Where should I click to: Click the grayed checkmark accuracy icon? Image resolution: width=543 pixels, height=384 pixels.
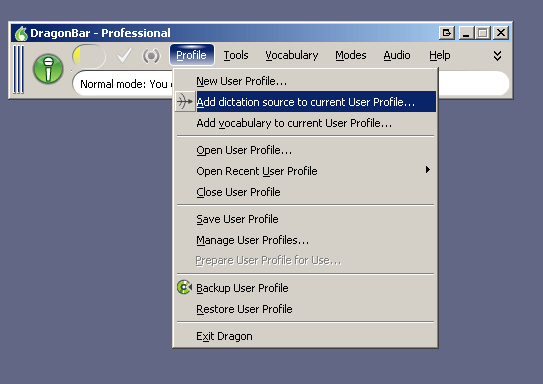124,55
